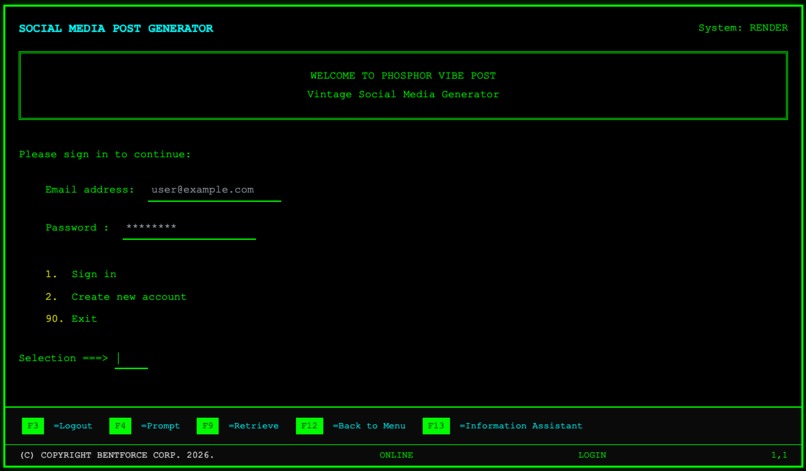The width and height of the screenshot is (806, 471).
Task: Click the 1,1 cursor position indicator
Action: [779, 455]
